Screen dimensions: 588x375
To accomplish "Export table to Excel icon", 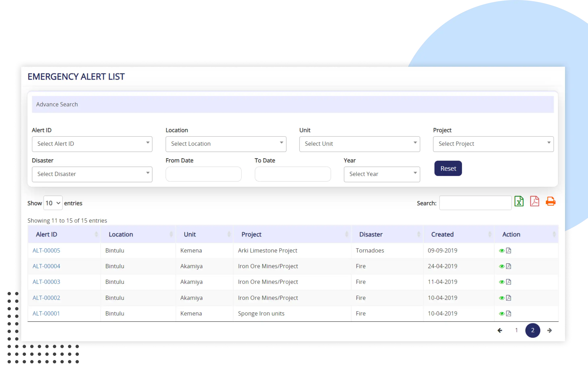I will (x=519, y=201).
